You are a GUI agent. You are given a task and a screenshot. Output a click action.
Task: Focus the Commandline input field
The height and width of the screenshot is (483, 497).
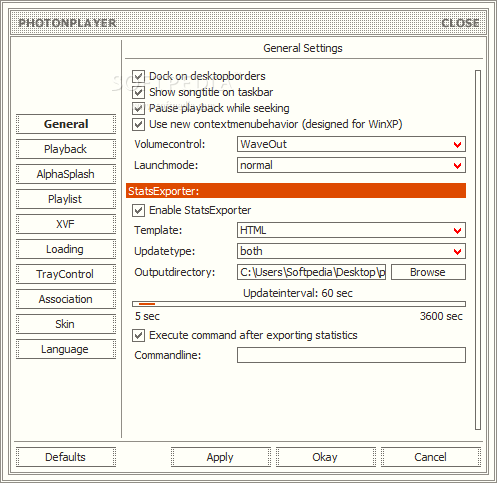351,355
